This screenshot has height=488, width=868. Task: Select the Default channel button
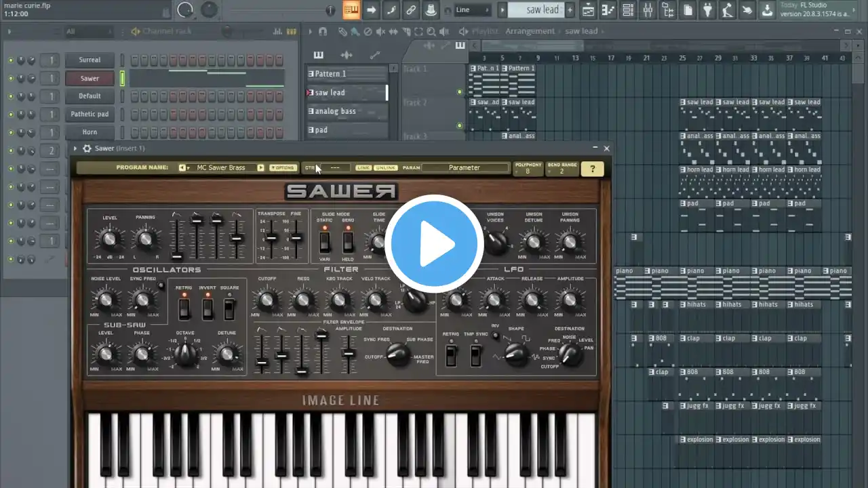pyautogui.click(x=90, y=96)
